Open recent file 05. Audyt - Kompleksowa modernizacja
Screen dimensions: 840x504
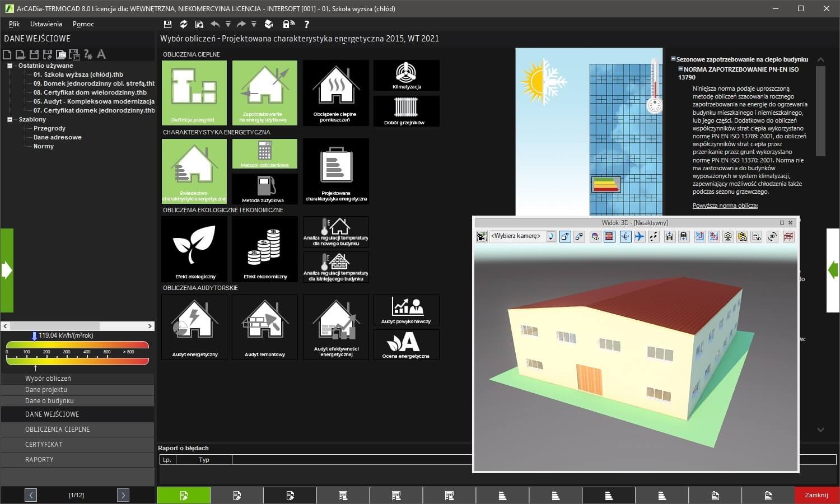coord(94,101)
